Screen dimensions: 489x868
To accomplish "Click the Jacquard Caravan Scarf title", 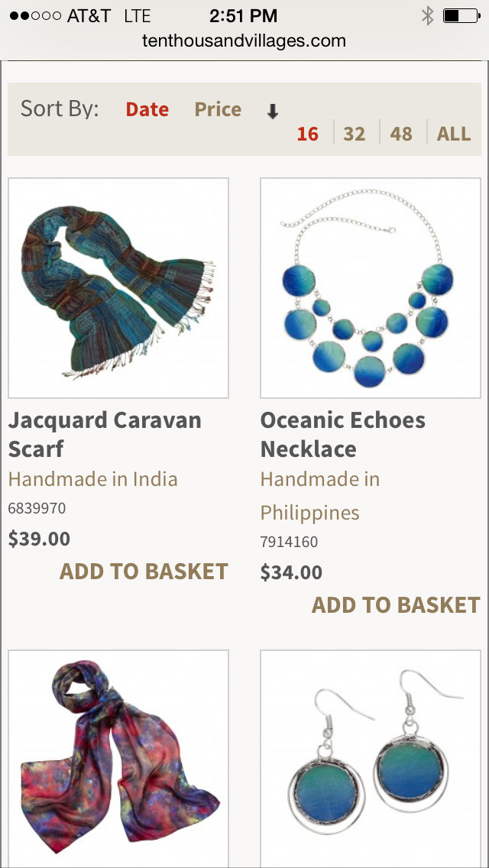I will click(105, 435).
